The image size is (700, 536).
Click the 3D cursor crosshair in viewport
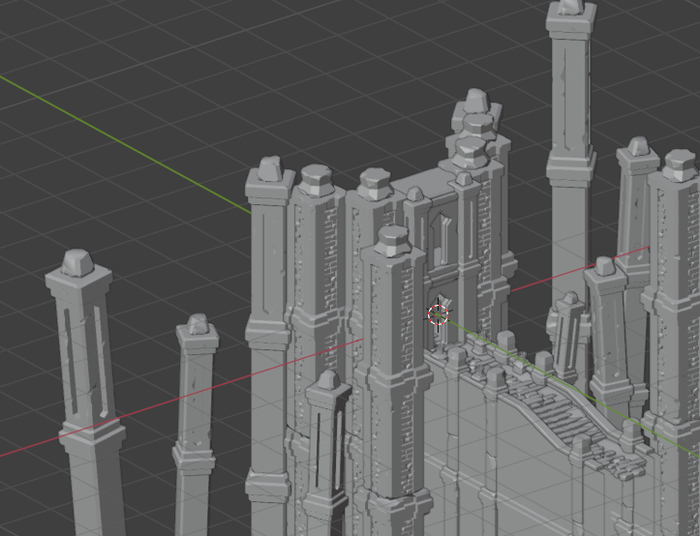click(x=438, y=315)
